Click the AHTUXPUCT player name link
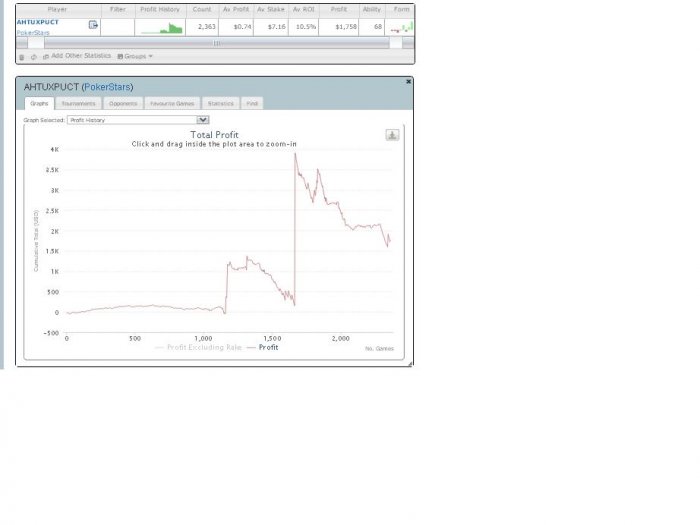The image size is (700, 525). click(x=38, y=22)
